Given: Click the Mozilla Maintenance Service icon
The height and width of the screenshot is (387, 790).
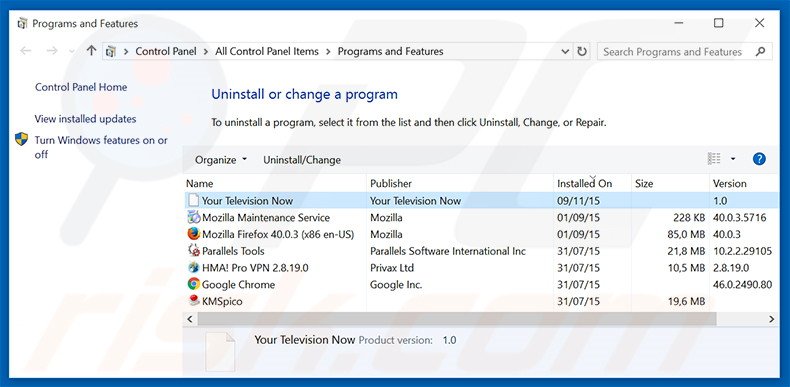Looking at the screenshot, I should [x=193, y=217].
